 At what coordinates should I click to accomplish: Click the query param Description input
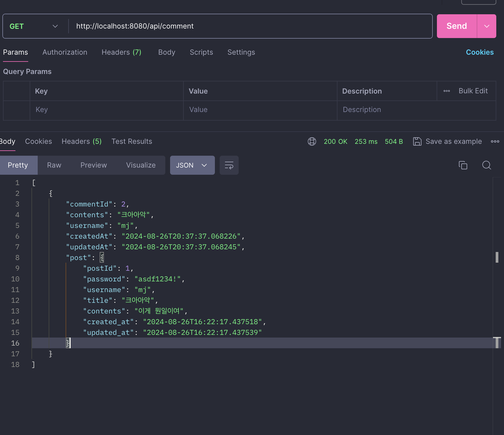pos(416,110)
